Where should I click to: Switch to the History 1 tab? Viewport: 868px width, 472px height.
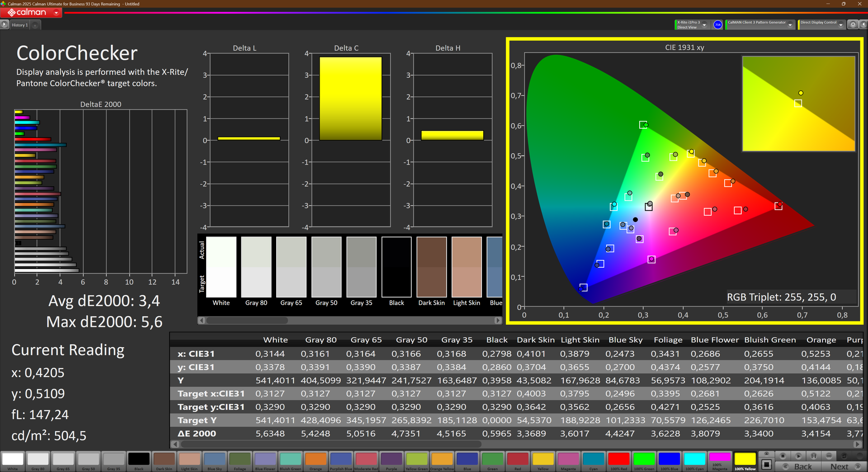coord(20,25)
